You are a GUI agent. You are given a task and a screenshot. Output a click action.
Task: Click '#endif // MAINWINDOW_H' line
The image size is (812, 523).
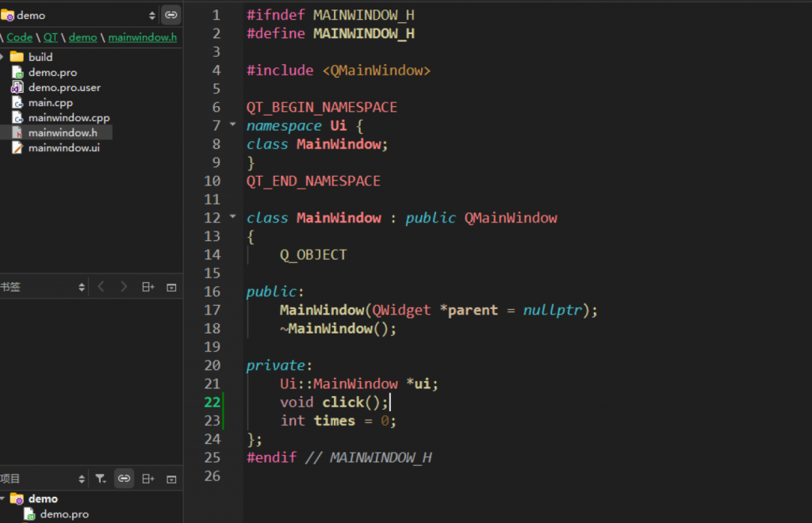tap(339, 457)
